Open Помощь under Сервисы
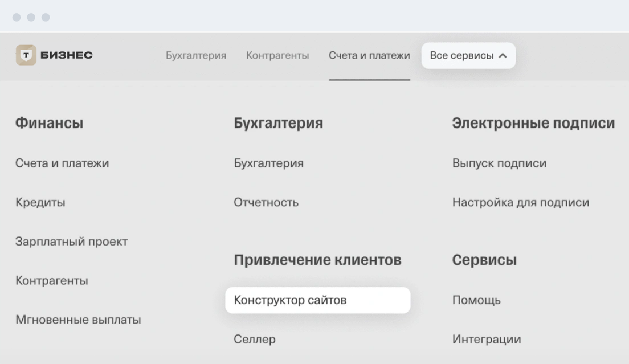Image resolution: width=629 pixels, height=364 pixels. point(476,300)
